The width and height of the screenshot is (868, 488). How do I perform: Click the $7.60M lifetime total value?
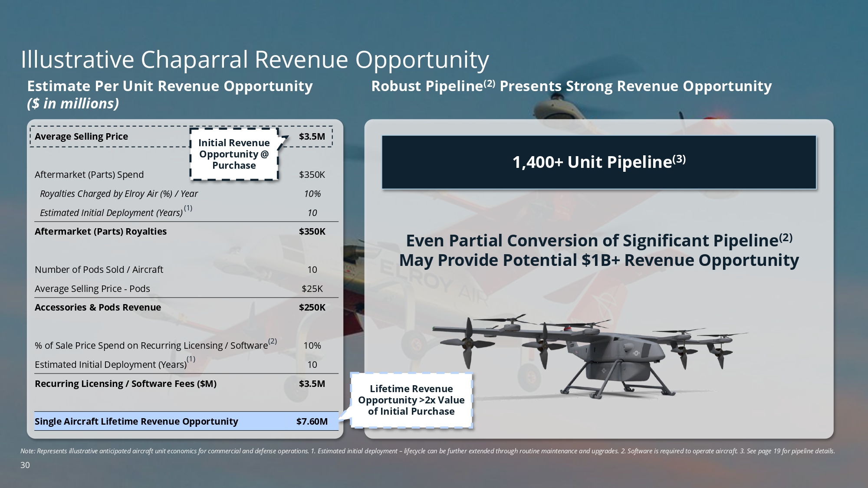tap(312, 422)
